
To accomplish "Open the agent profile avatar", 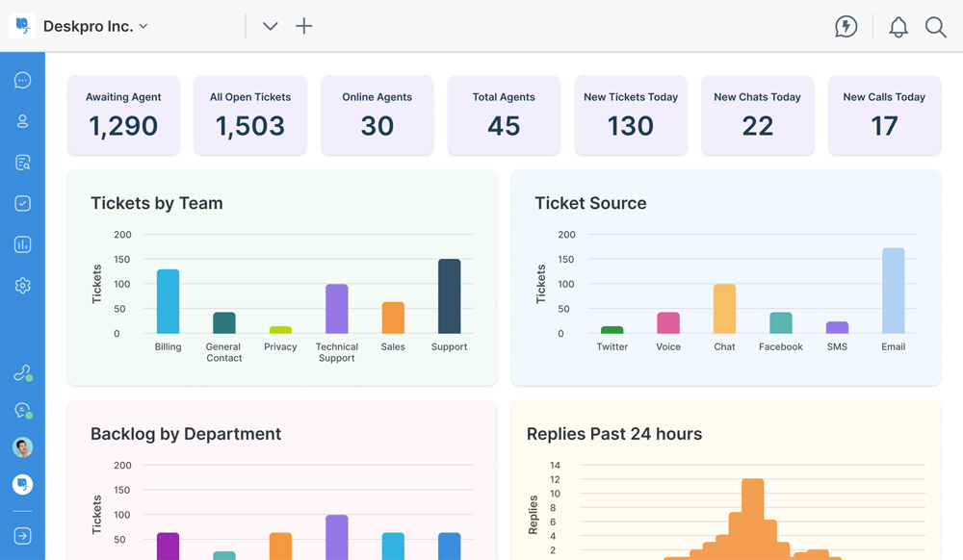I will click(22, 447).
